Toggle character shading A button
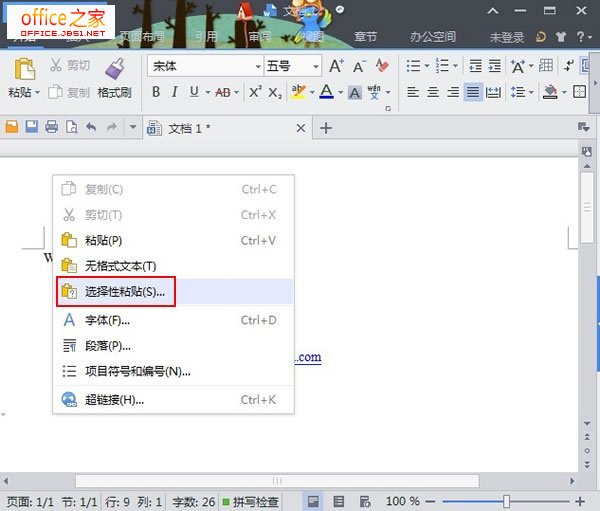This screenshot has width=600, height=511. [355, 93]
